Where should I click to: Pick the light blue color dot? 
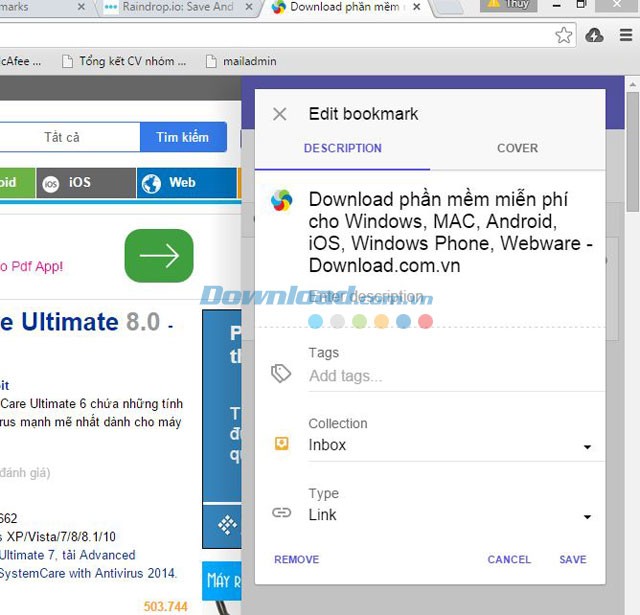coord(316,321)
